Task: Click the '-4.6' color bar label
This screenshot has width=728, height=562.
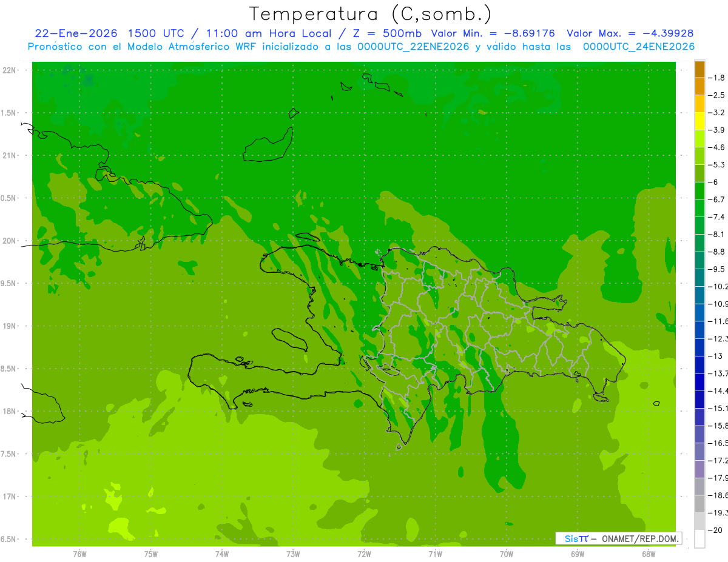Action: point(716,147)
